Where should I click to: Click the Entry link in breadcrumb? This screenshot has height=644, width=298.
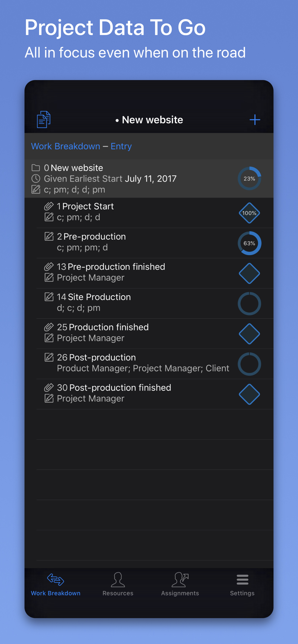[121, 146]
